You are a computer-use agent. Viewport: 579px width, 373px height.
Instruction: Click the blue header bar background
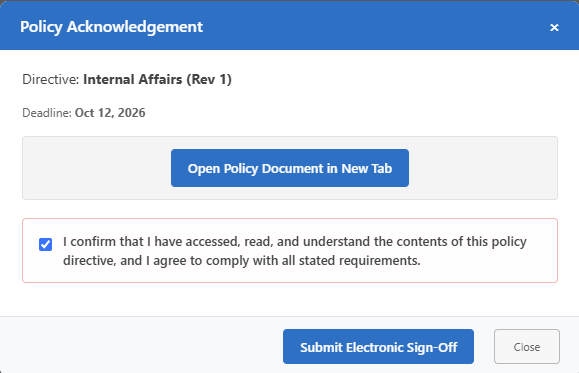[x=369, y=26]
